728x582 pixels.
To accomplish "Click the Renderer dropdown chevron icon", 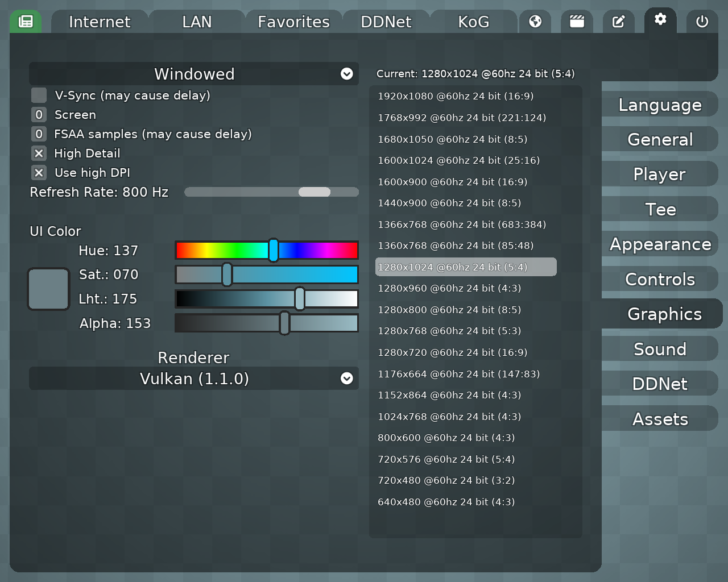I will (346, 379).
